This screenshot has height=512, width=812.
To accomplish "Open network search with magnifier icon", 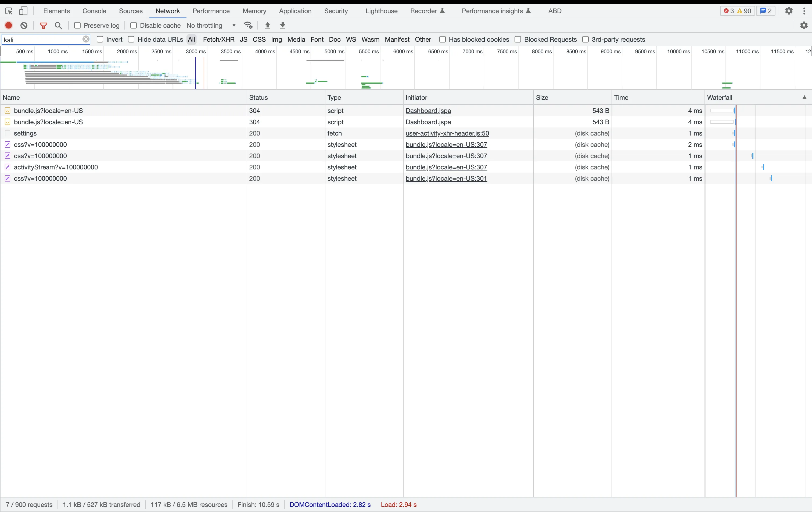I will tap(58, 25).
